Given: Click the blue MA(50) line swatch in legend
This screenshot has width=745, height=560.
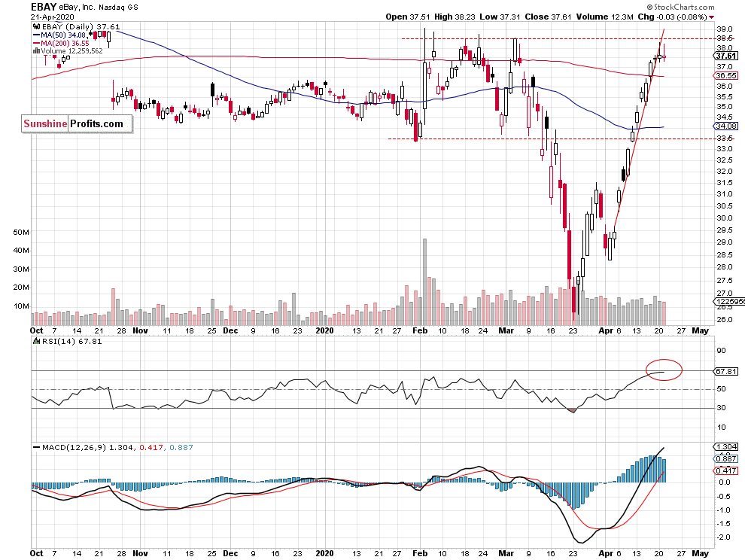Looking at the screenshot, I should [37, 35].
